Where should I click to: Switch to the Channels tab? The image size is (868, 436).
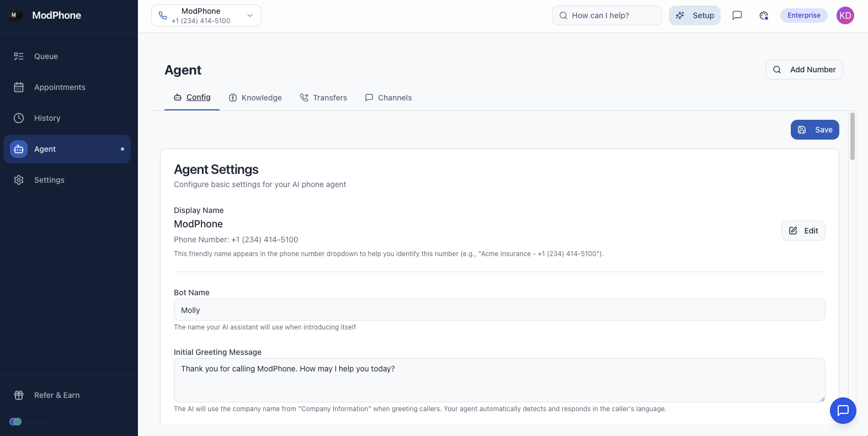coord(388,98)
